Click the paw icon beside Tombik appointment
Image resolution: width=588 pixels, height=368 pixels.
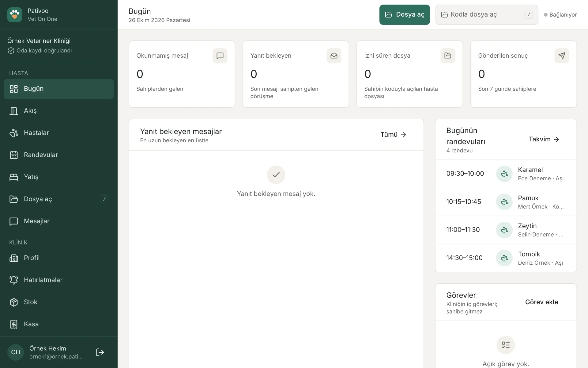(x=504, y=258)
